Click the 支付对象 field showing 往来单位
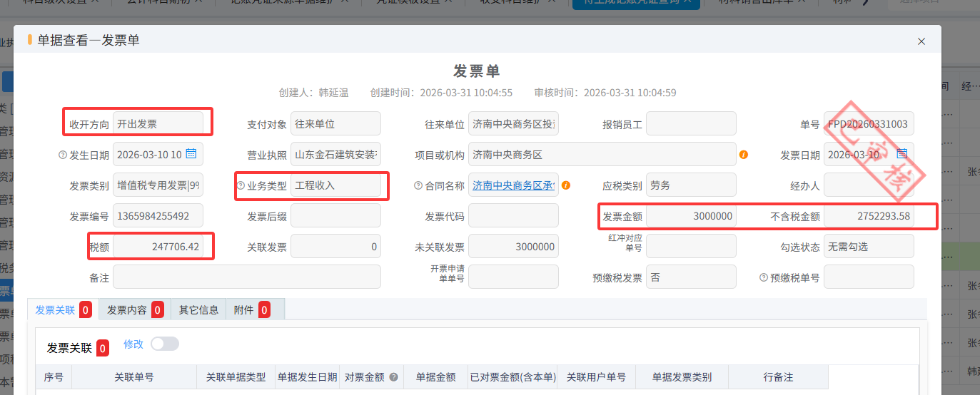 click(335, 123)
